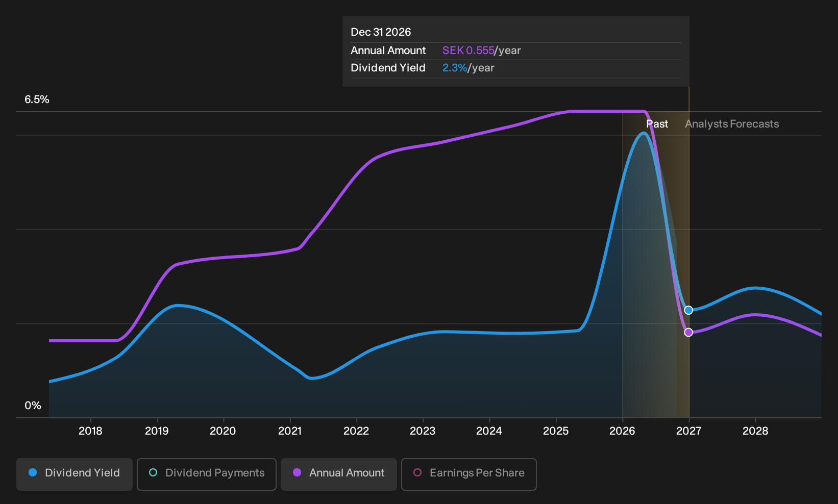Click the 2024 axis label
The width and height of the screenshot is (838, 504).
click(x=489, y=431)
